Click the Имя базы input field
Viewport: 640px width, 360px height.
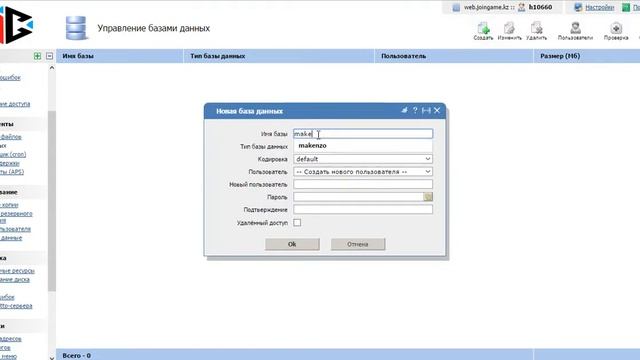[x=363, y=133]
